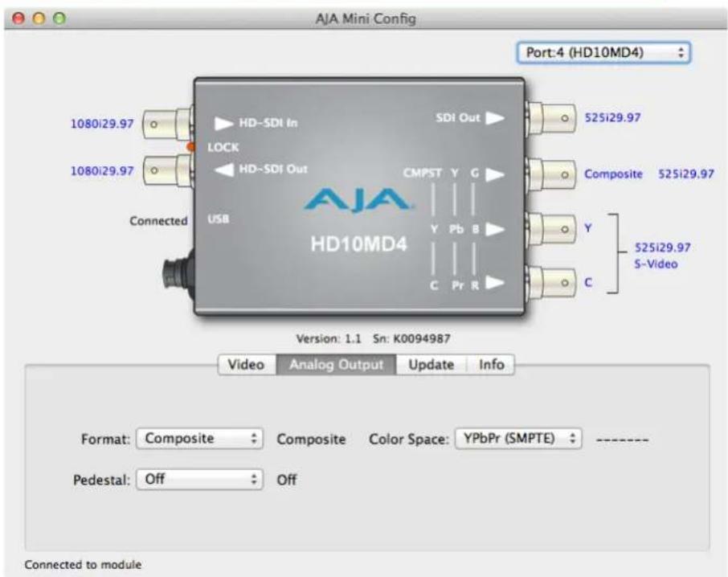Click the Off readout next to Pedestal

(x=287, y=480)
